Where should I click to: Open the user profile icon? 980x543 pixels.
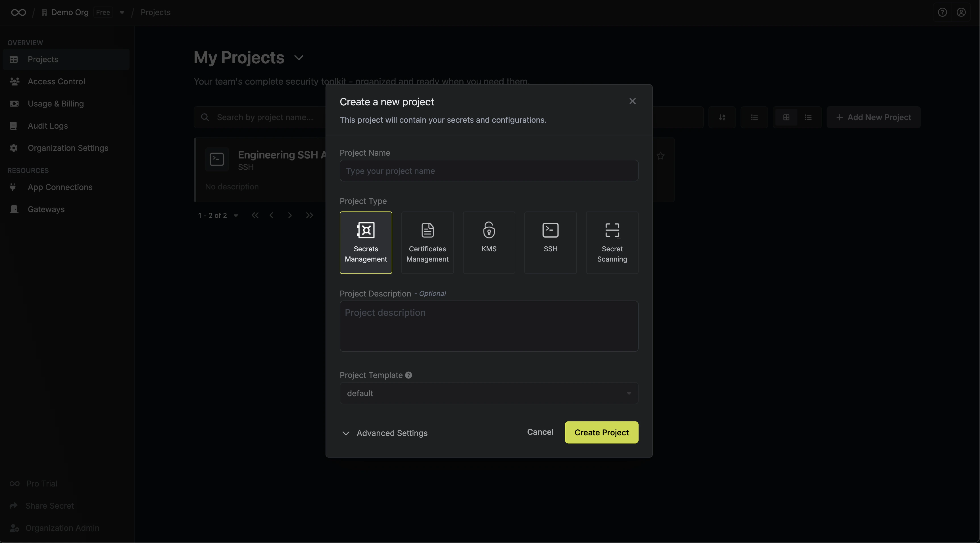click(x=961, y=12)
